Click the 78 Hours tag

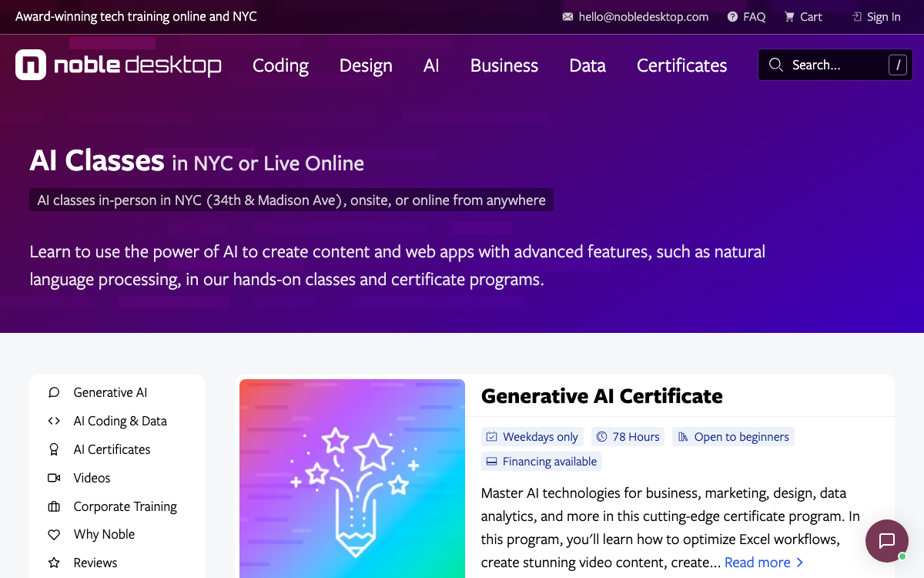pos(628,437)
